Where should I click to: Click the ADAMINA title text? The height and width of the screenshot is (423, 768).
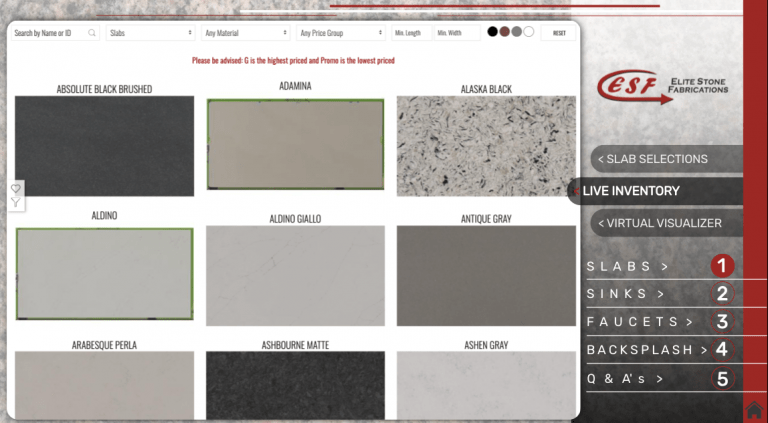coord(295,86)
